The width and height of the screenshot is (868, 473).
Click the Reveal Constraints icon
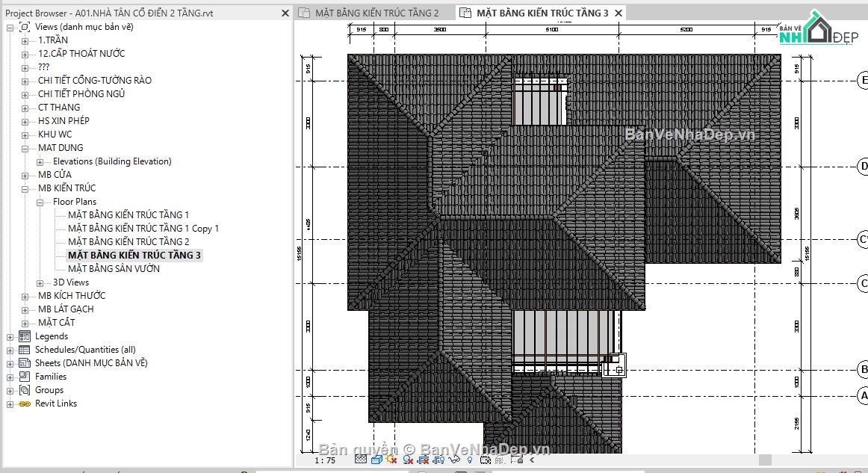point(517,461)
